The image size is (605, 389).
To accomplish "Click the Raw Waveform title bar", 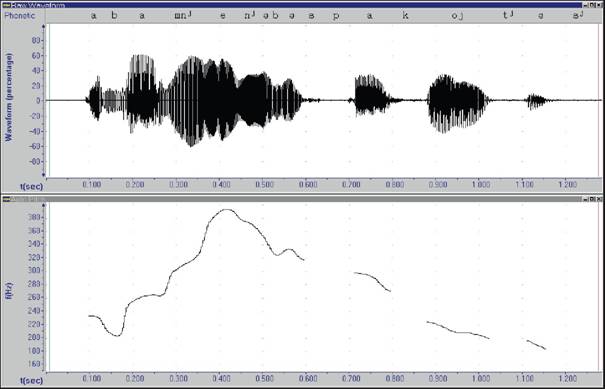I will click(293, 5).
